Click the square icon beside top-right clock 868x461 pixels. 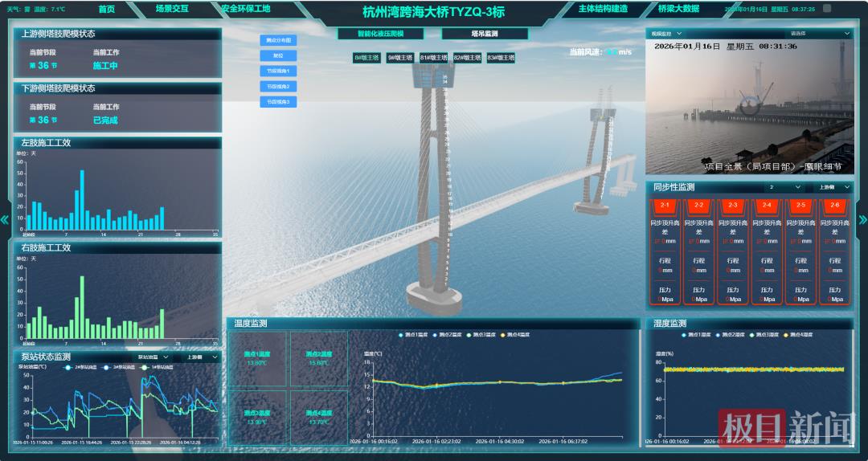[827, 9]
